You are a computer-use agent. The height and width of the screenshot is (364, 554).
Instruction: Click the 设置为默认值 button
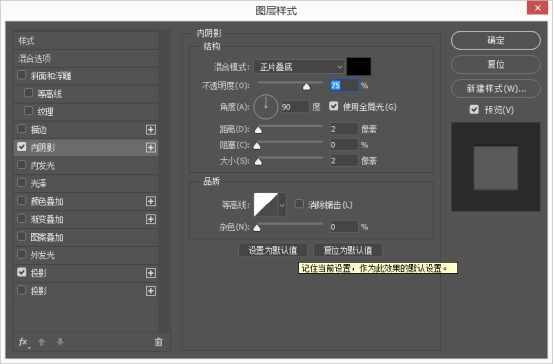point(273,250)
